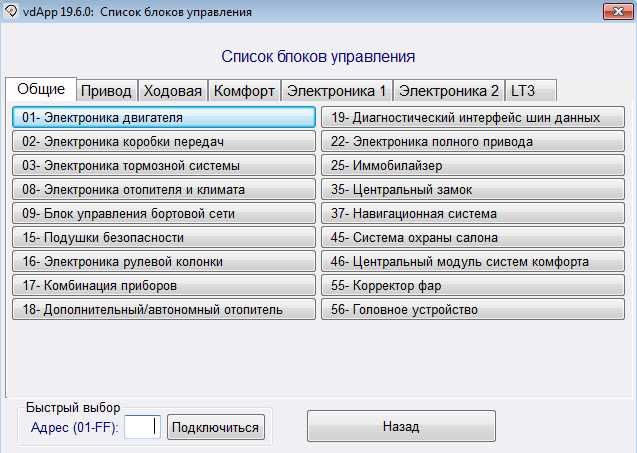Open the Ходовая tab
Viewport: 637px width, 453px height.
coord(173,91)
